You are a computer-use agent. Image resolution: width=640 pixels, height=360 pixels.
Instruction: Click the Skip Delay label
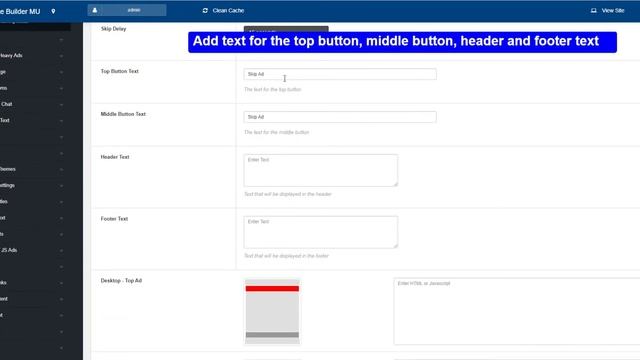[113, 29]
